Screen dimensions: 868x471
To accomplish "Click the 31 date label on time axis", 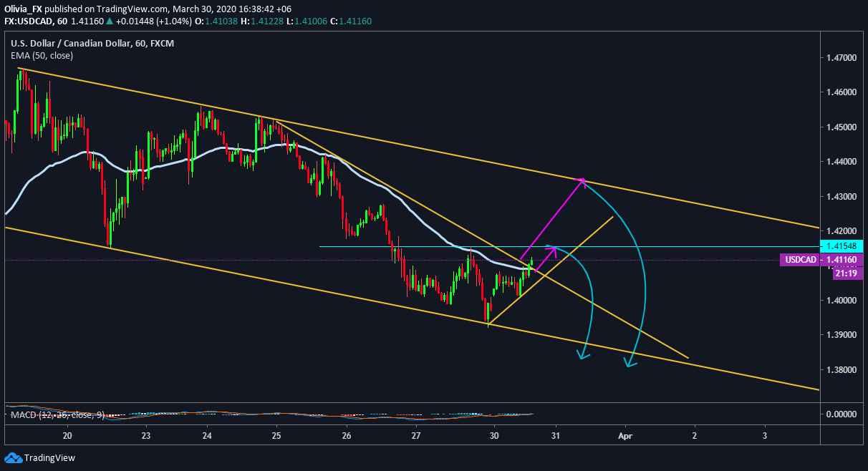I will [x=556, y=435].
